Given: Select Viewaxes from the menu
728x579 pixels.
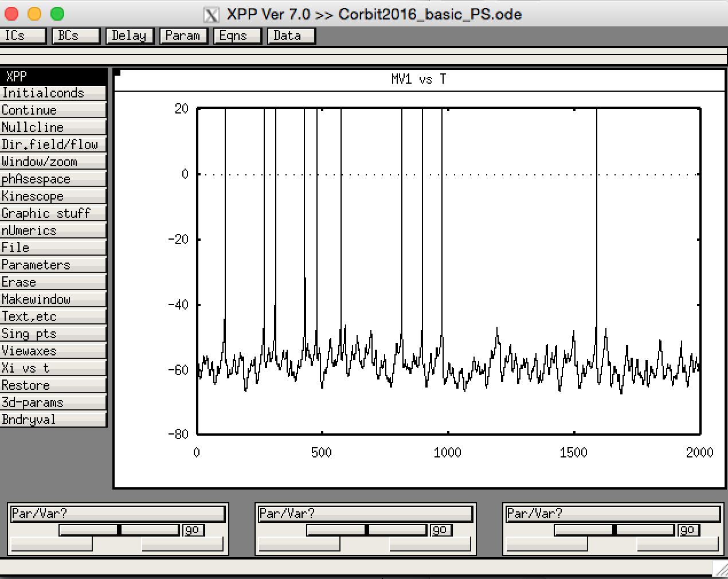Looking at the screenshot, I should [x=53, y=351].
